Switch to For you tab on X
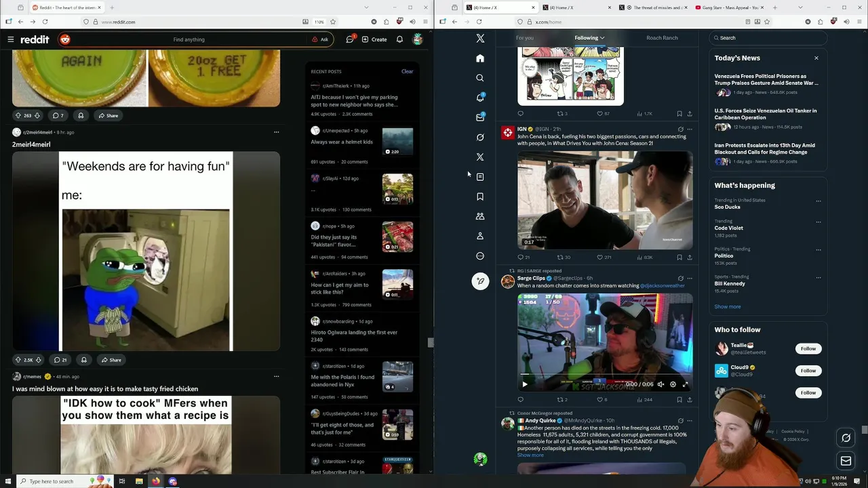This screenshot has width=868, height=488. tap(525, 38)
